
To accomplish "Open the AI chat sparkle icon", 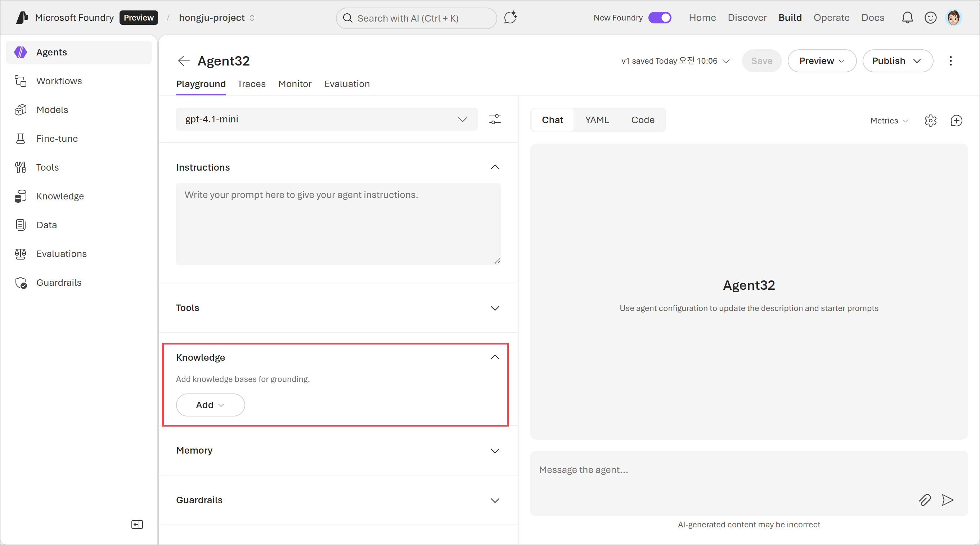I will pyautogui.click(x=510, y=18).
